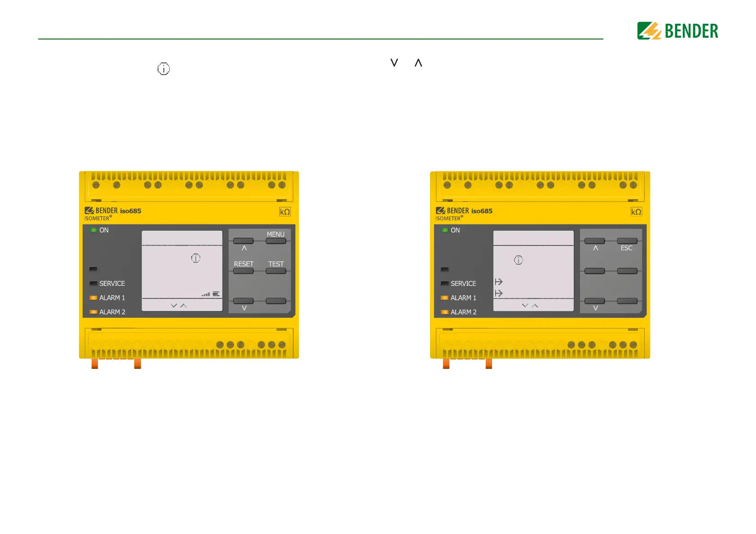Click the green ON LED on the right device
The height and width of the screenshot is (534, 756).
point(444,230)
